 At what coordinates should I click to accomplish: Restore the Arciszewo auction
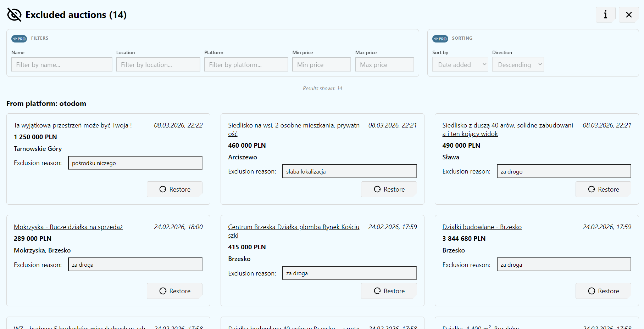389,189
